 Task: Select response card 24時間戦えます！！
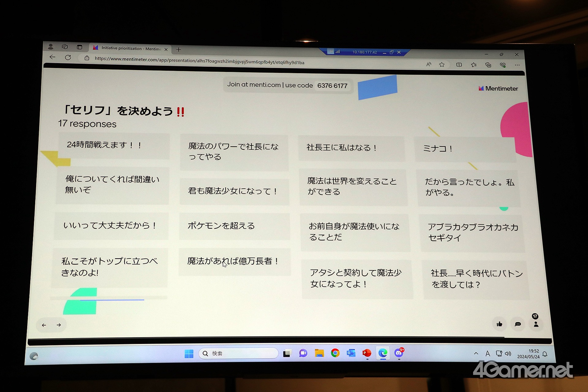[113, 146]
